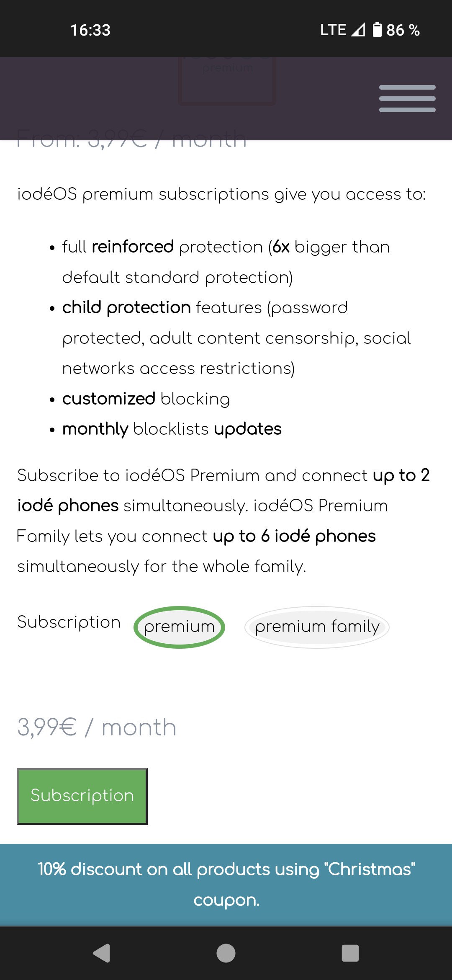Tap the Android back navigation button
452x980 pixels.
102,953
